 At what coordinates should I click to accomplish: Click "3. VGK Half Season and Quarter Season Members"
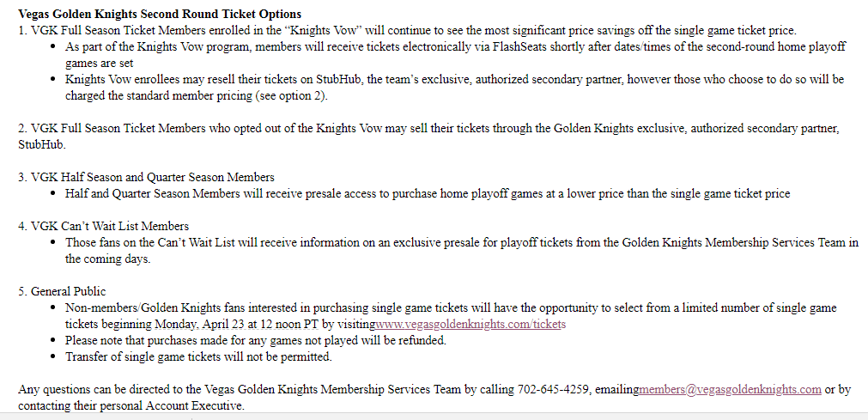[147, 177]
